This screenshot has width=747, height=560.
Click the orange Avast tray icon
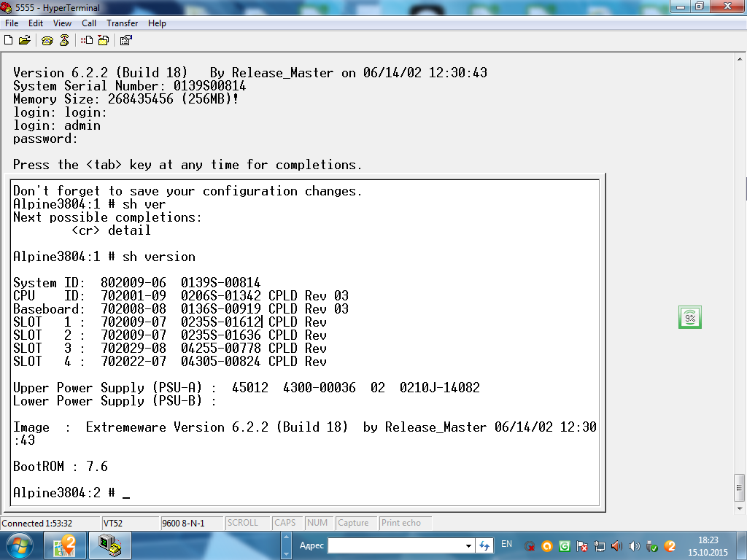[x=547, y=546]
